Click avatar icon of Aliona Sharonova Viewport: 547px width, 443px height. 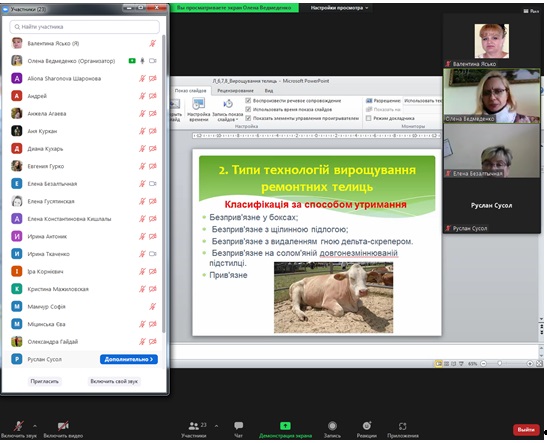click(17, 78)
